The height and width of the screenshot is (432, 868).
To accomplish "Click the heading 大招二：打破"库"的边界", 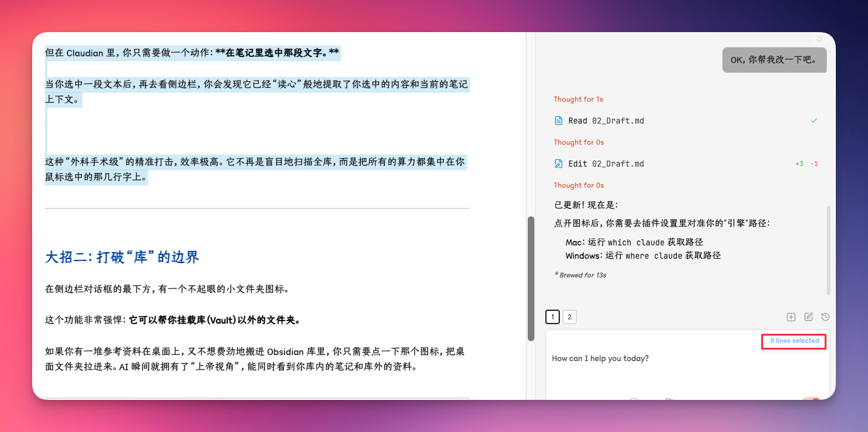I will pyautogui.click(x=121, y=257).
